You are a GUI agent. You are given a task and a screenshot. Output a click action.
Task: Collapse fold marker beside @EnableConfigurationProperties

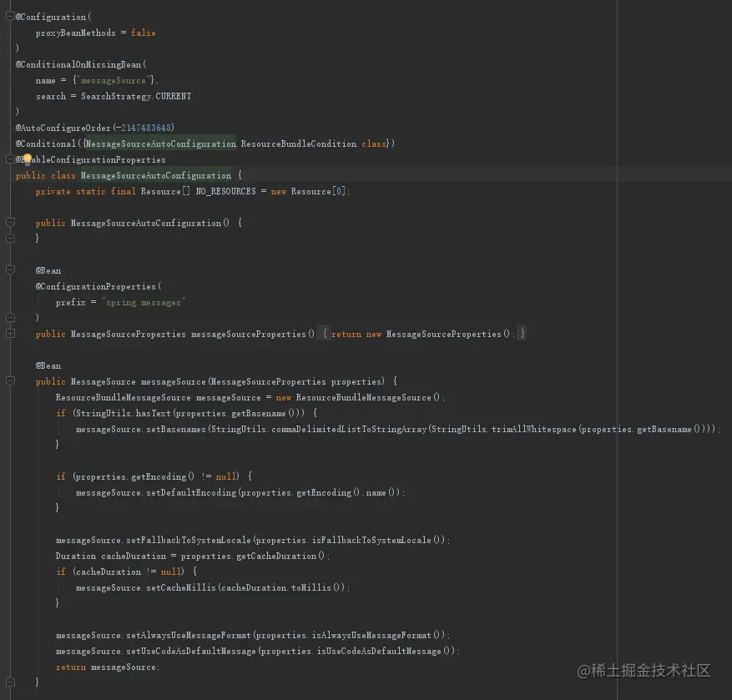(x=10, y=159)
